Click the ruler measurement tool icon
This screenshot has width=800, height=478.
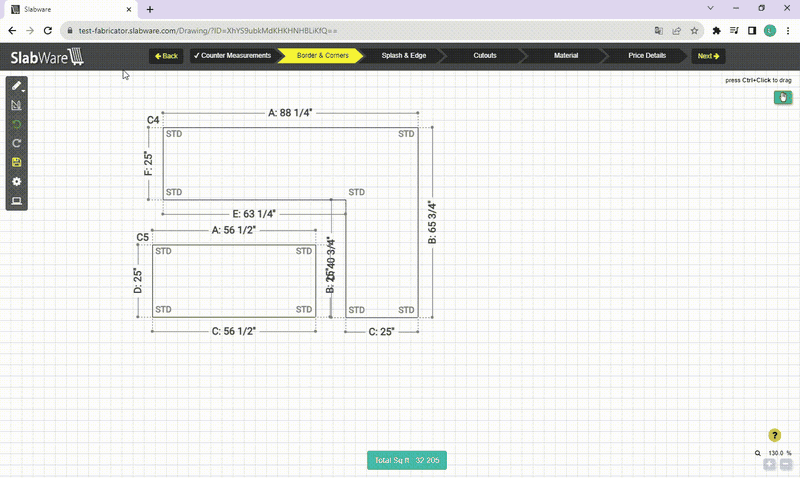tap(16, 105)
